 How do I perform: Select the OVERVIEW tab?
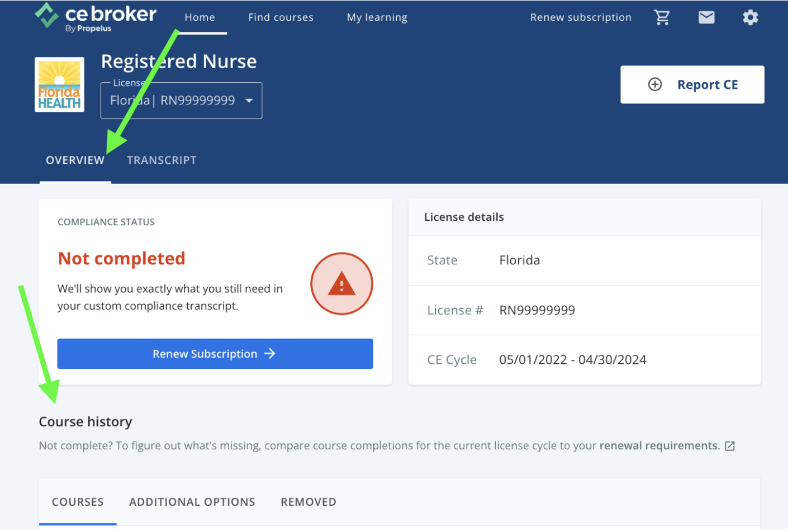(x=75, y=160)
